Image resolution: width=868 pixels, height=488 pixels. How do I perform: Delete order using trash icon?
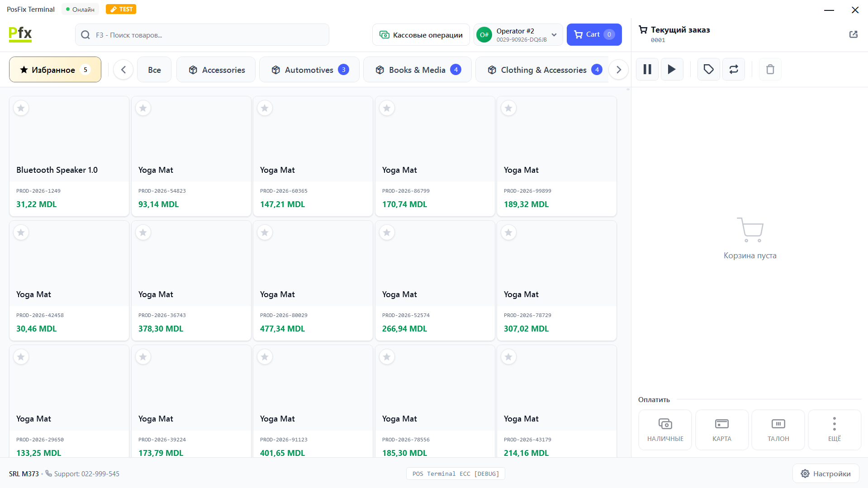tap(770, 69)
